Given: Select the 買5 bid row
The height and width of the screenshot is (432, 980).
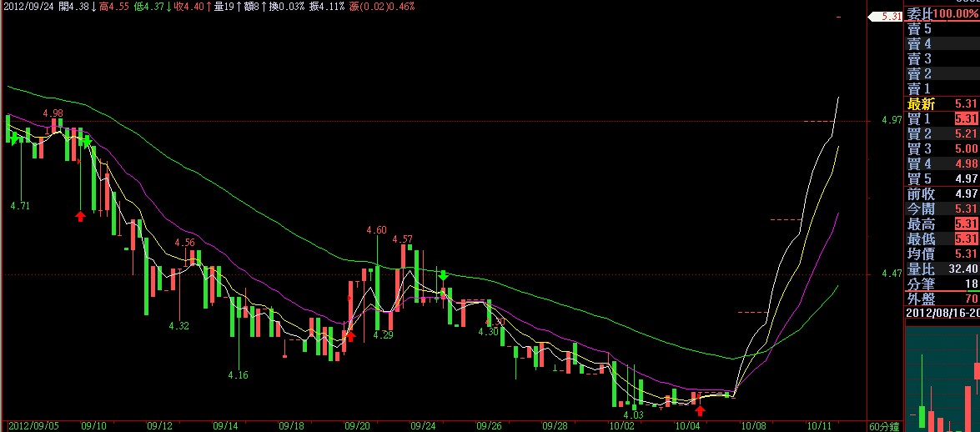Looking at the screenshot, I should pos(942,178).
